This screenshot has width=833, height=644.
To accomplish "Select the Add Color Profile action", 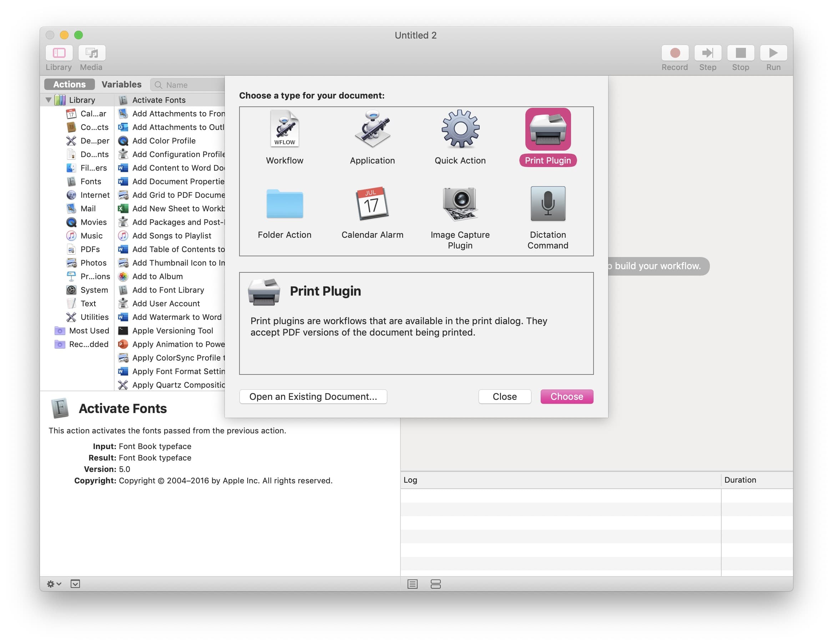I will pos(170,141).
